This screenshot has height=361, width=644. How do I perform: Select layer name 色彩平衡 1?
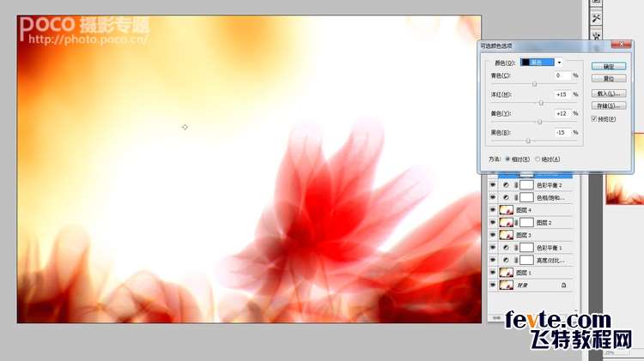pyautogui.click(x=550, y=248)
